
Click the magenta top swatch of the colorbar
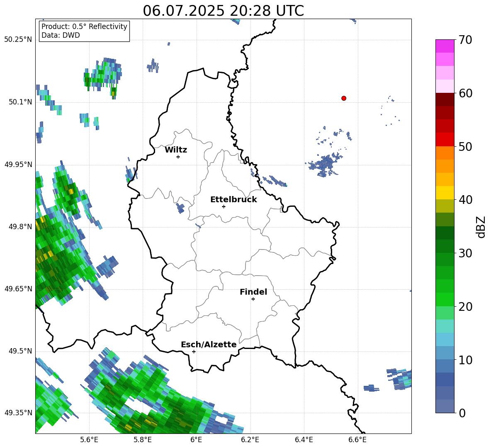coord(445,46)
